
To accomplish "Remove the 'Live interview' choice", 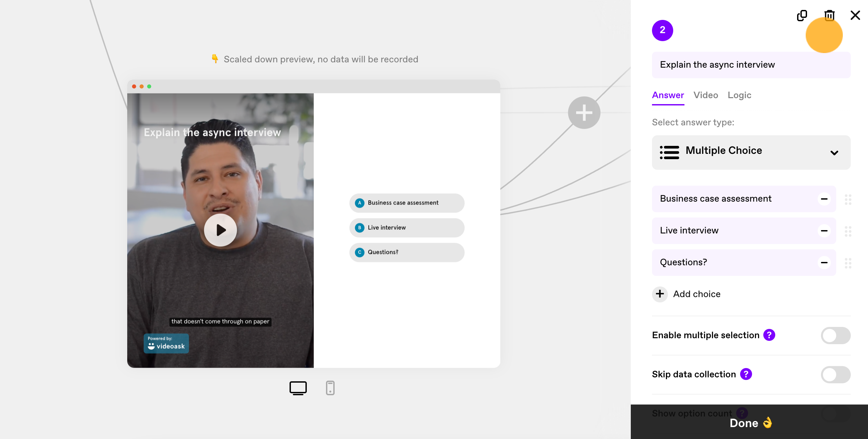I will pyautogui.click(x=824, y=231).
